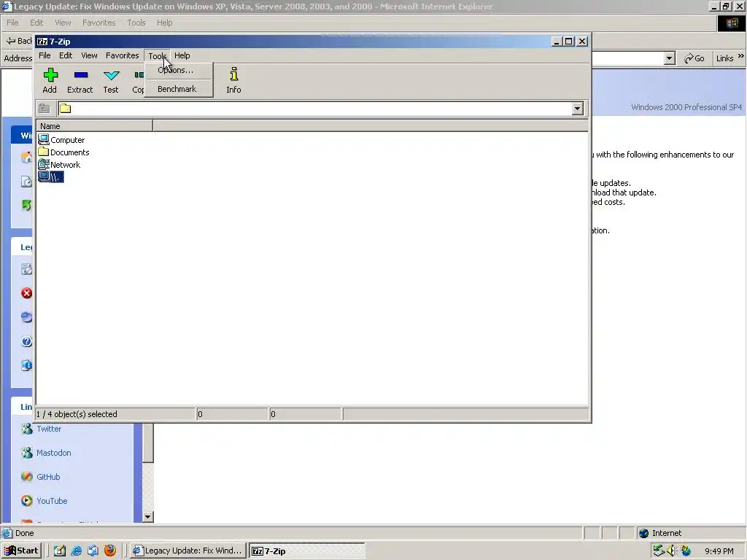This screenshot has height=560, width=747.
Task: Open the 7-Zip View menu
Action: tap(89, 55)
